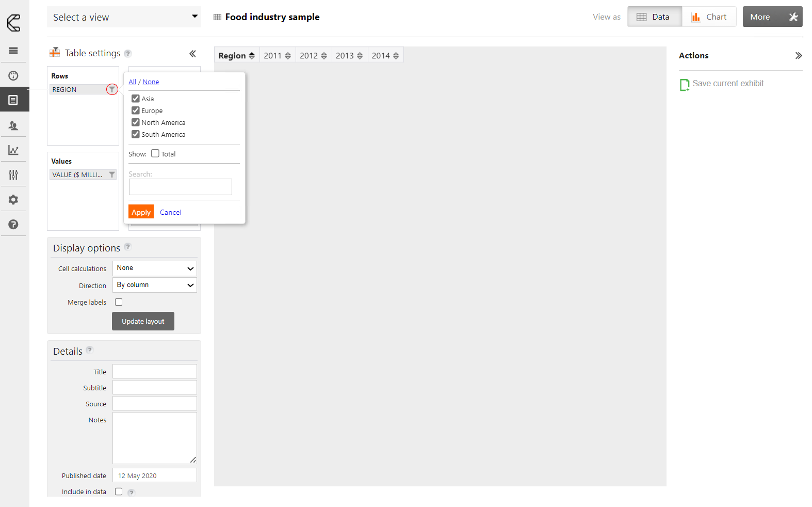Enable the Show Total checkbox
Viewport: 812px width, 507px height.
(155, 153)
